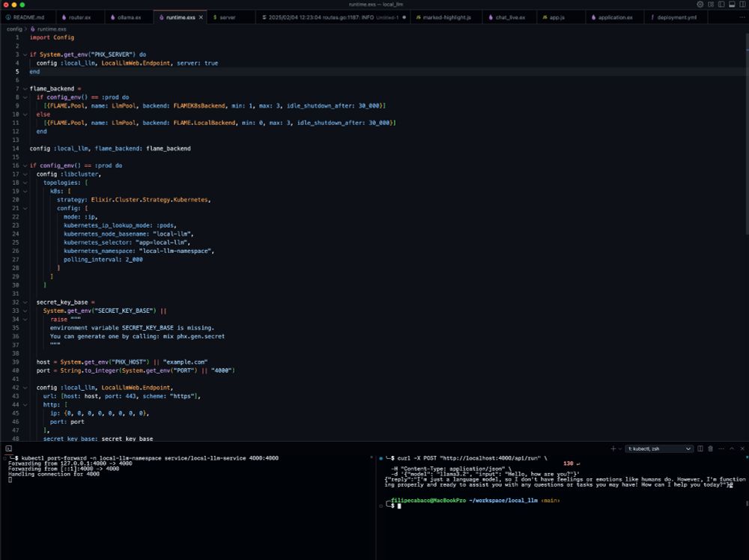This screenshot has height=560, width=749.
Task: Click the terminal panel icon on the left
Action: click(8, 448)
